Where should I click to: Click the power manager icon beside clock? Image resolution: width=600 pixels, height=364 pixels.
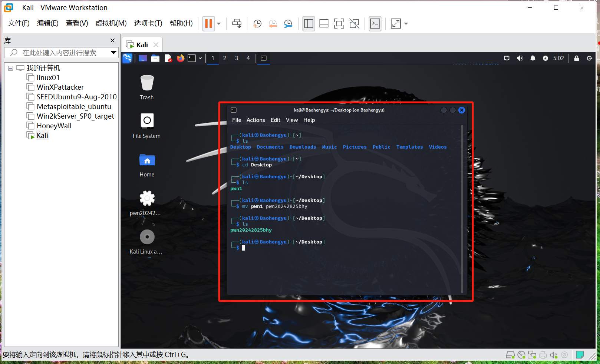pyautogui.click(x=545, y=58)
